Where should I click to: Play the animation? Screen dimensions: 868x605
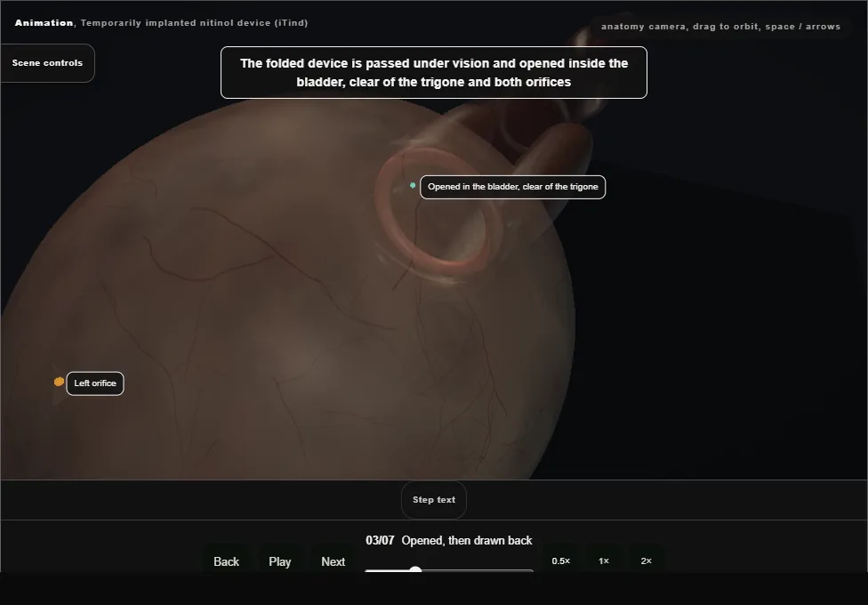click(x=279, y=561)
